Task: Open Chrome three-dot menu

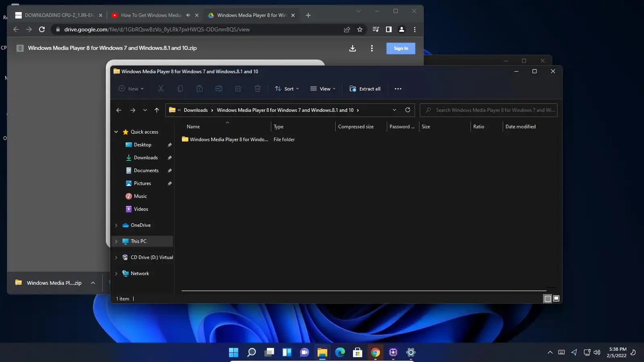Action: click(415, 29)
